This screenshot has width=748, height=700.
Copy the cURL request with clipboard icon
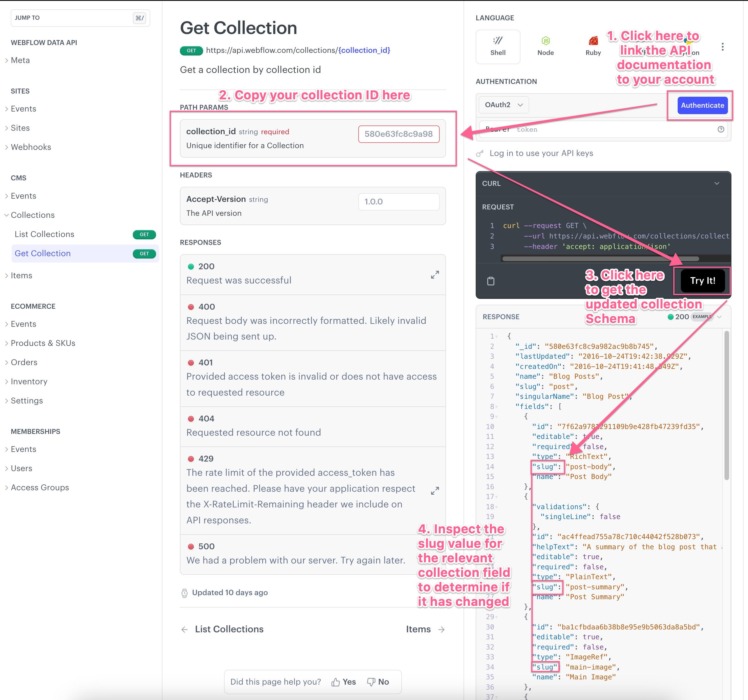pos(491,281)
